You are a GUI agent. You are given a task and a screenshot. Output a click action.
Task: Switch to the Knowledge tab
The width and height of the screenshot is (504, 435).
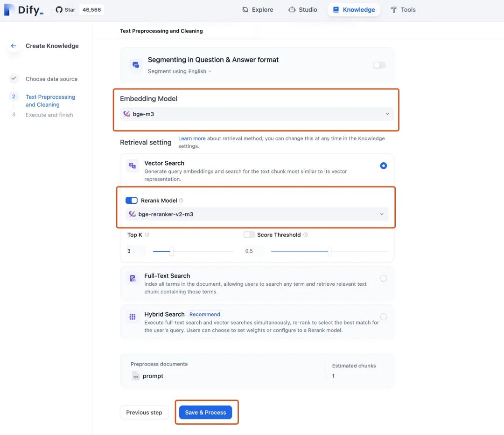354,10
